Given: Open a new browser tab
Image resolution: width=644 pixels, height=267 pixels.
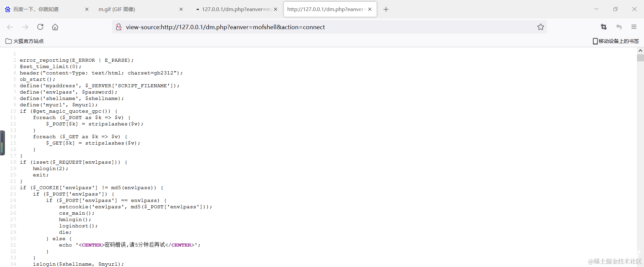Looking at the screenshot, I should click(386, 9).
